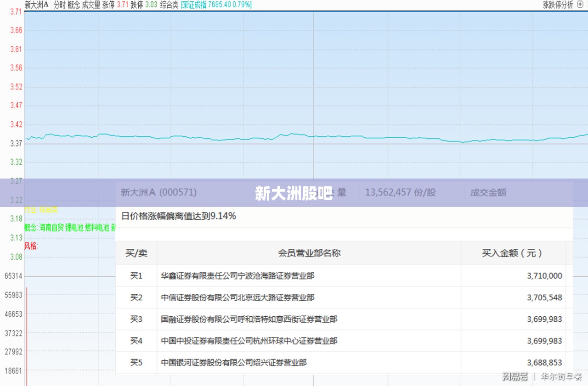Click the 跌停 price value 3.03
This screenshot has width=588, height=386.
[151, 5]
